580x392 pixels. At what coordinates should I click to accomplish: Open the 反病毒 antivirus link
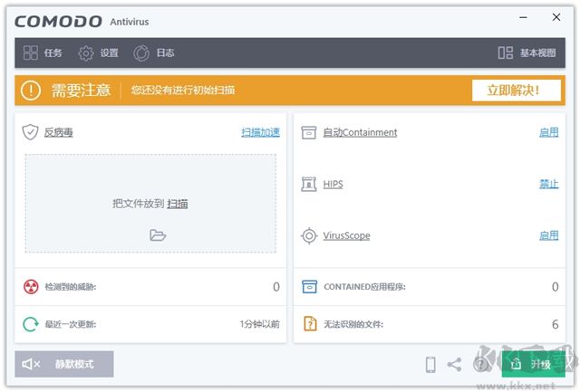click(58, 132)
